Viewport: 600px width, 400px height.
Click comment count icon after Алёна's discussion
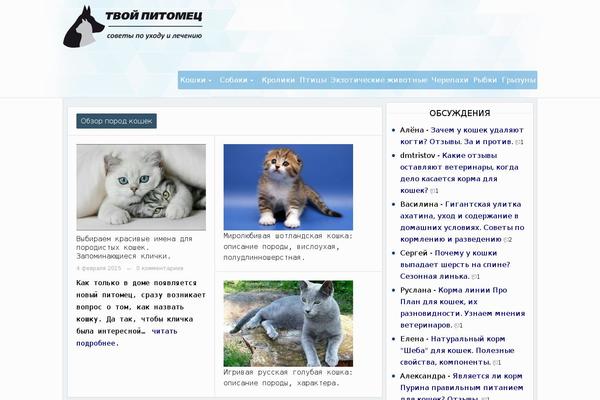(x=520, y=142)
